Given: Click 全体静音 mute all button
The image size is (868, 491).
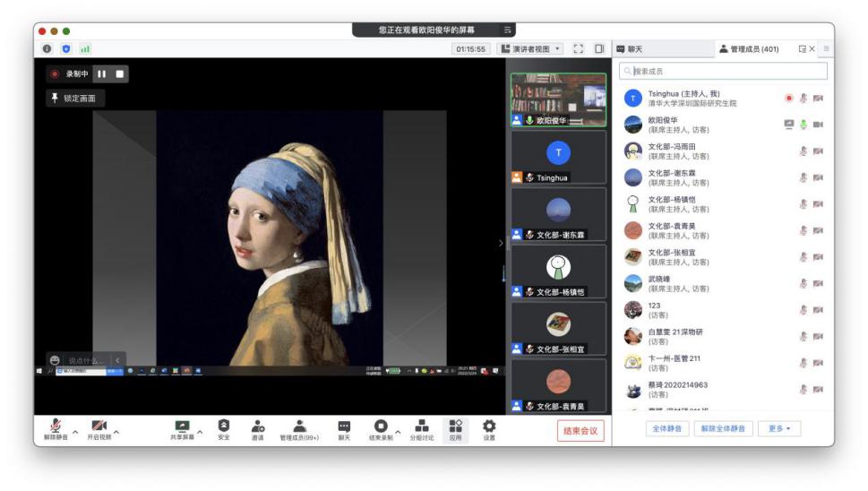Looking at the screenshot, I should 667,428.
